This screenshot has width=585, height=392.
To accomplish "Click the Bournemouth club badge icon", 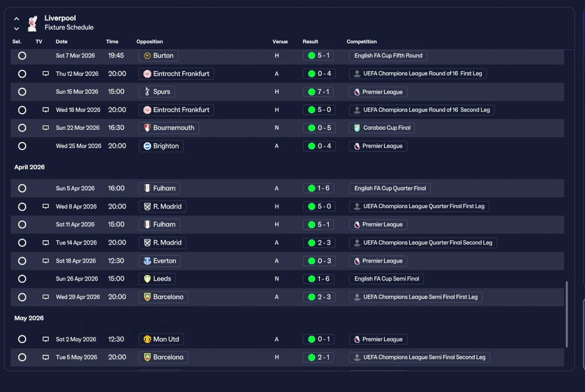I will click(147, 128).
